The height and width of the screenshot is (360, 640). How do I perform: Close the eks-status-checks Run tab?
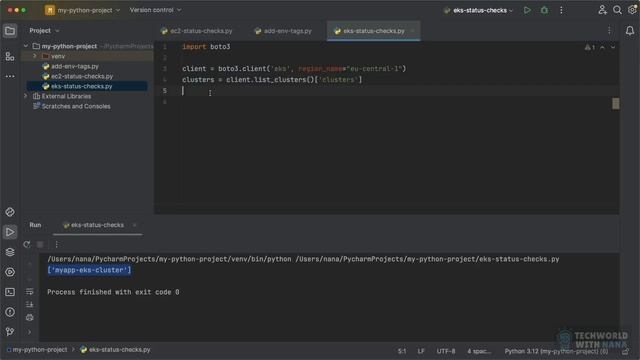(134, 225)
